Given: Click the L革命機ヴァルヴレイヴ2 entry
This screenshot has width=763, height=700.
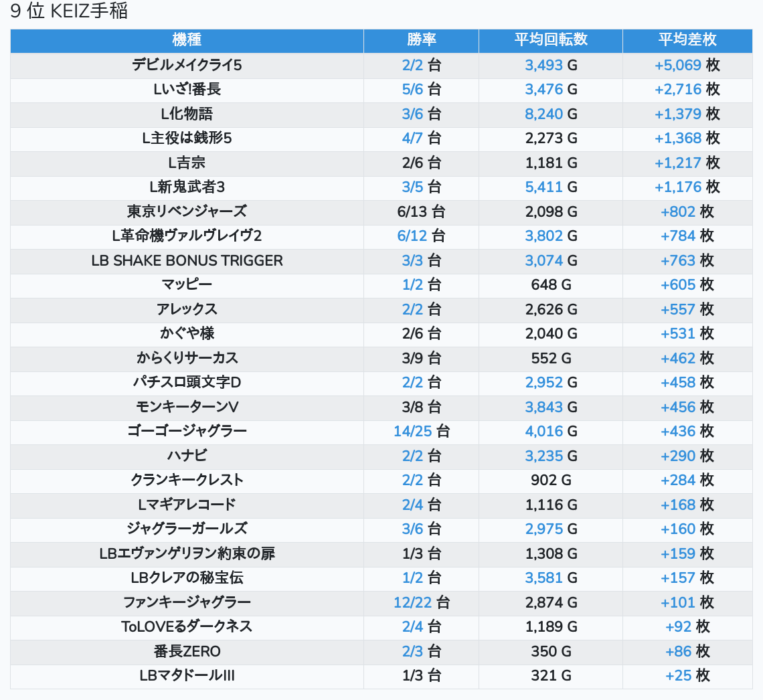Looking at the screenshot, I should [187, 236].
